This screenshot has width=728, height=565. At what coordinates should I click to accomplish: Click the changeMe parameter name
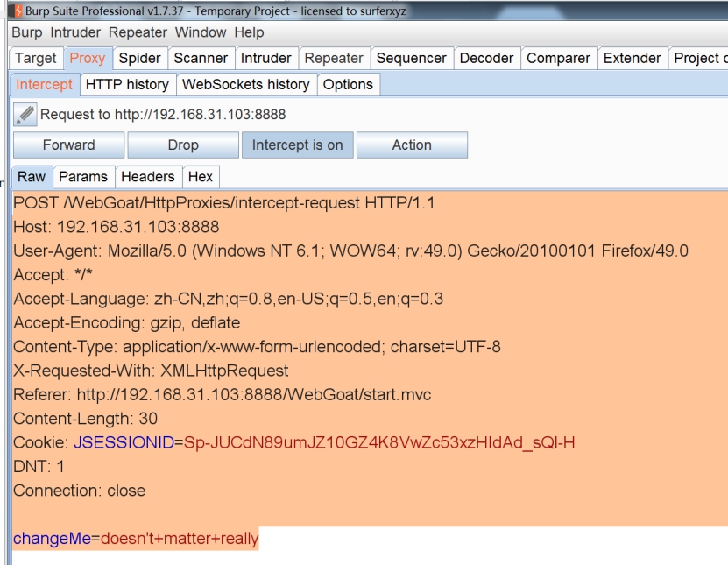click(x=52, y=539)
